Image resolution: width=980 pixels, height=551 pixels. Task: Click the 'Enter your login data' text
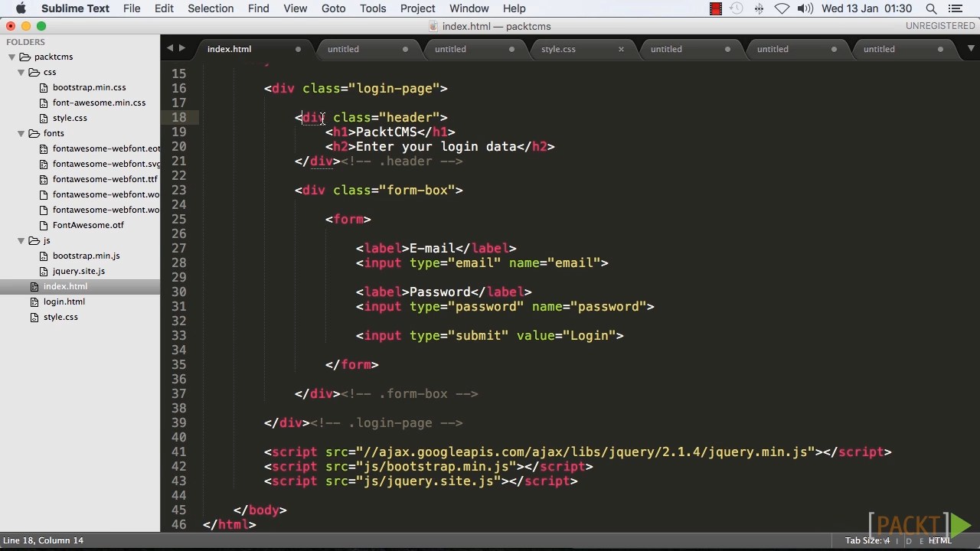click(x=436, y=146)
